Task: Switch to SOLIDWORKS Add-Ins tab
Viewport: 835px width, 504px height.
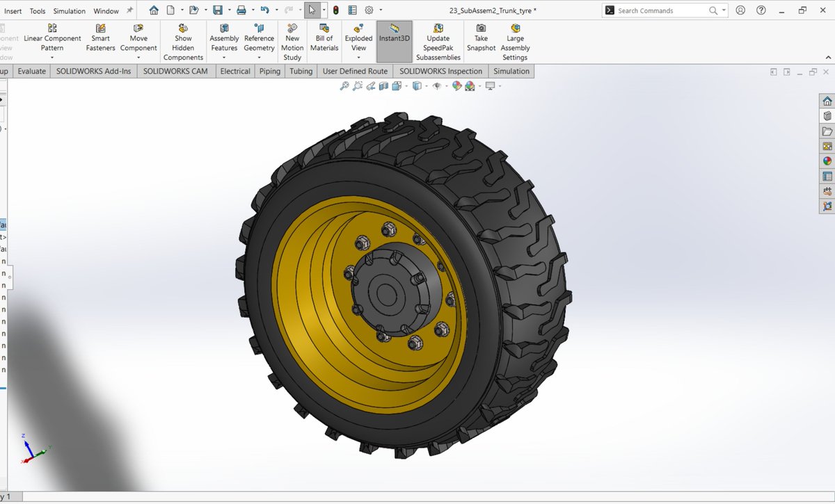Action: 93,71
